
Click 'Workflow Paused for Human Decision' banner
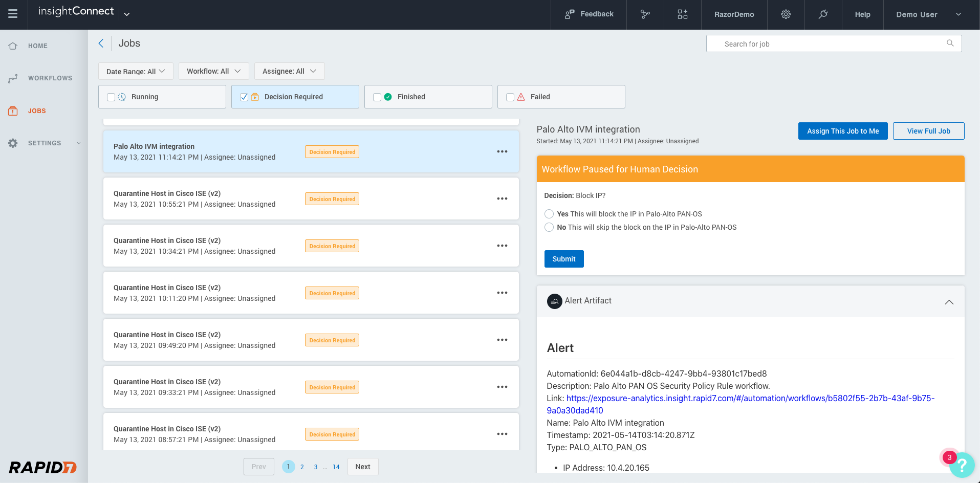pos(750,169)
